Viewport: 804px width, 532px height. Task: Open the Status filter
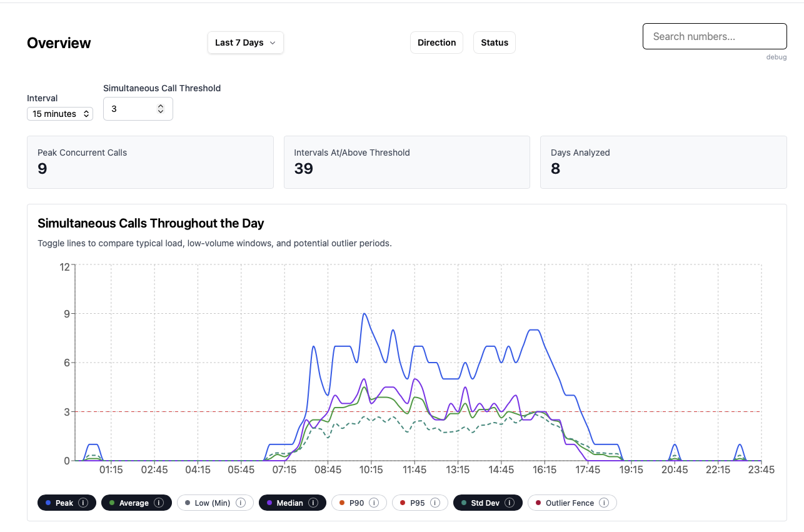click(494, 43)
